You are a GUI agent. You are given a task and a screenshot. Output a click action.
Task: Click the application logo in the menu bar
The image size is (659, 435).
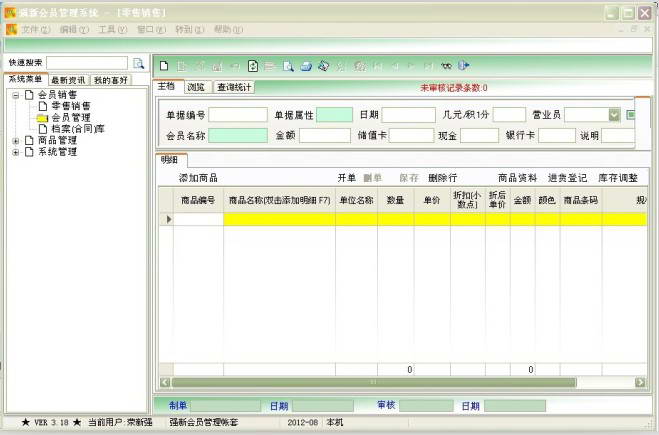pyautogui.click(x=11, y=29)
